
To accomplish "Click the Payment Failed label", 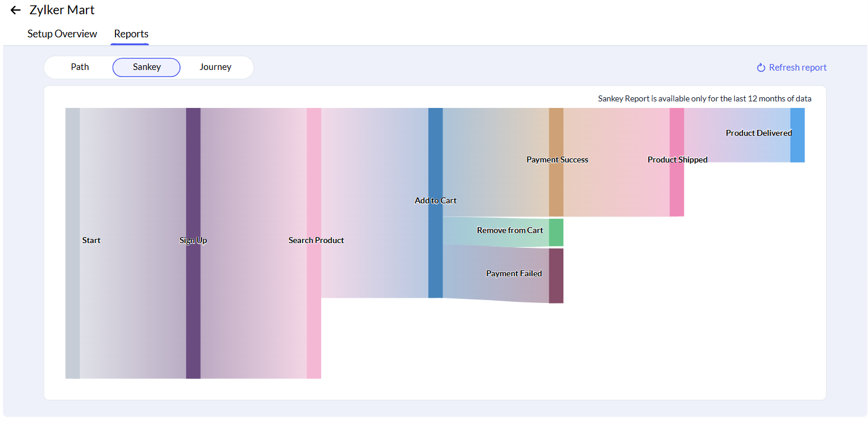I will point(514,273).
